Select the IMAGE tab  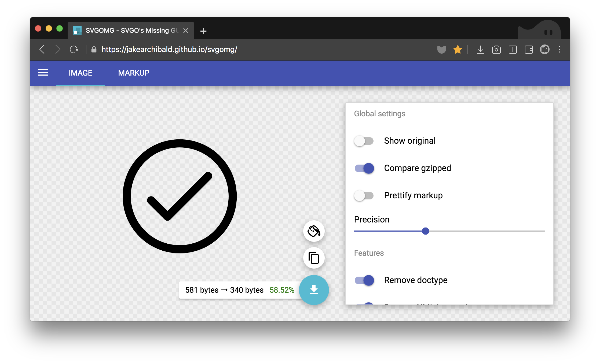(80, 73)
